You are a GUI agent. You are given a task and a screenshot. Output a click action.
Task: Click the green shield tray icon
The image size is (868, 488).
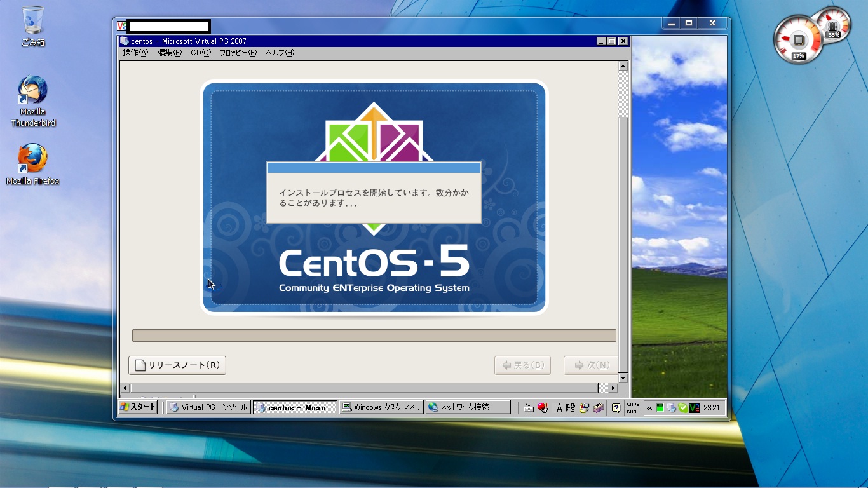click(x=683, y=408)
